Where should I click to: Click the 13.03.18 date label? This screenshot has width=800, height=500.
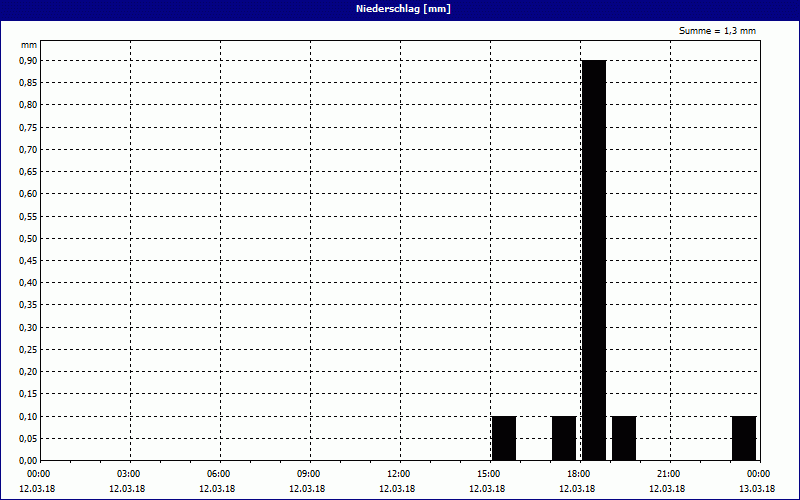pyautogui.click(x=757, y=489)
